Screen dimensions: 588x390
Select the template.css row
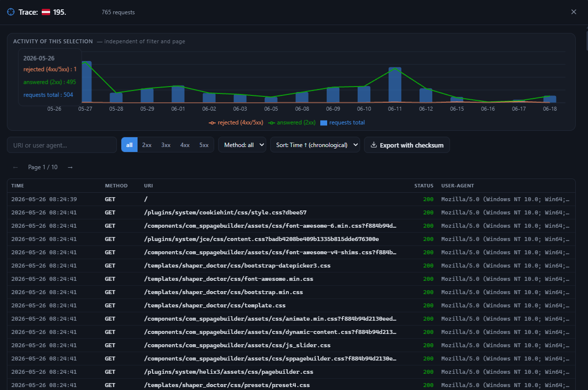coord(291,305)
